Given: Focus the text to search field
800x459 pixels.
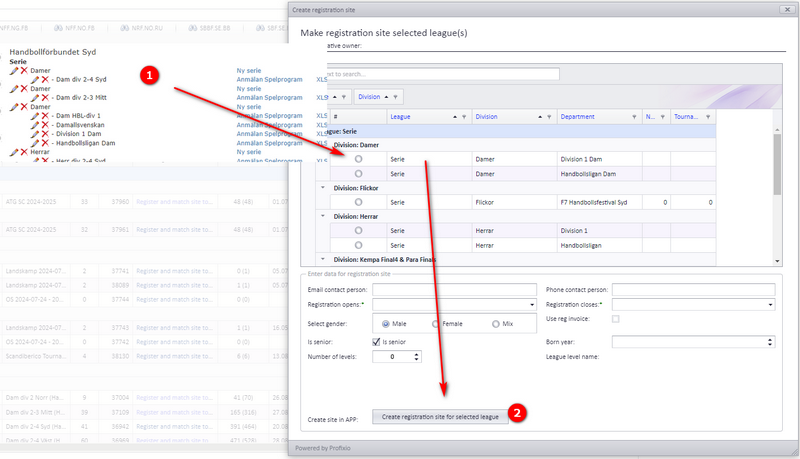Looking at the screenshot, I should pyautogui.click(x=442, y=74).
